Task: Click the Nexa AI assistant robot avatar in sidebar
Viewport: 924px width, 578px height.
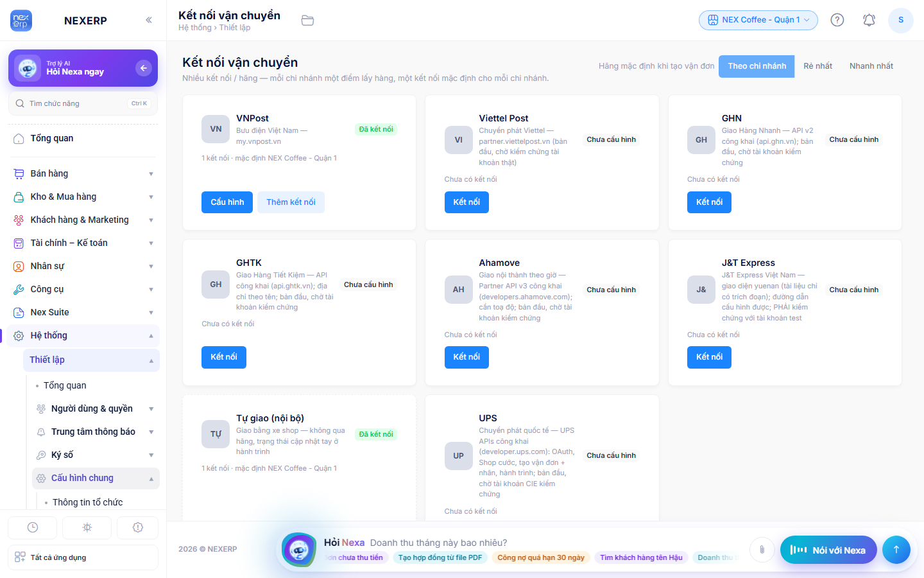Action: point(28,68)
